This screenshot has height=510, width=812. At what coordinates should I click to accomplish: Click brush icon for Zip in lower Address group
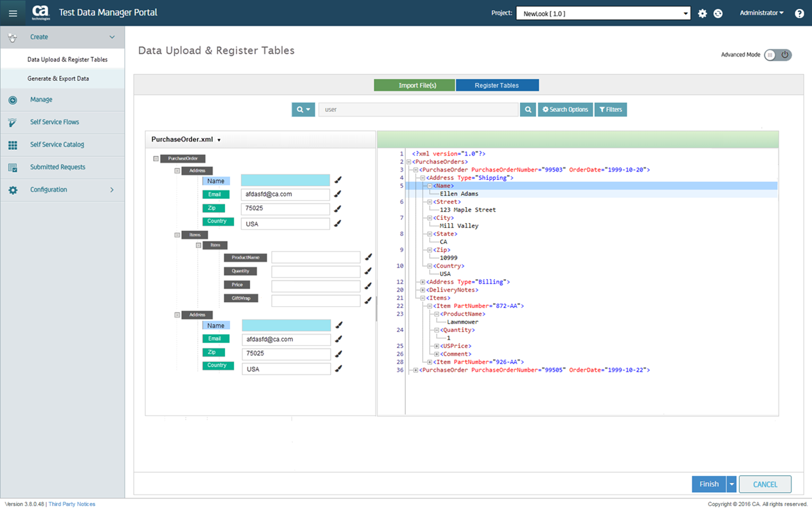pyautogui.click(x=339, y=354)
